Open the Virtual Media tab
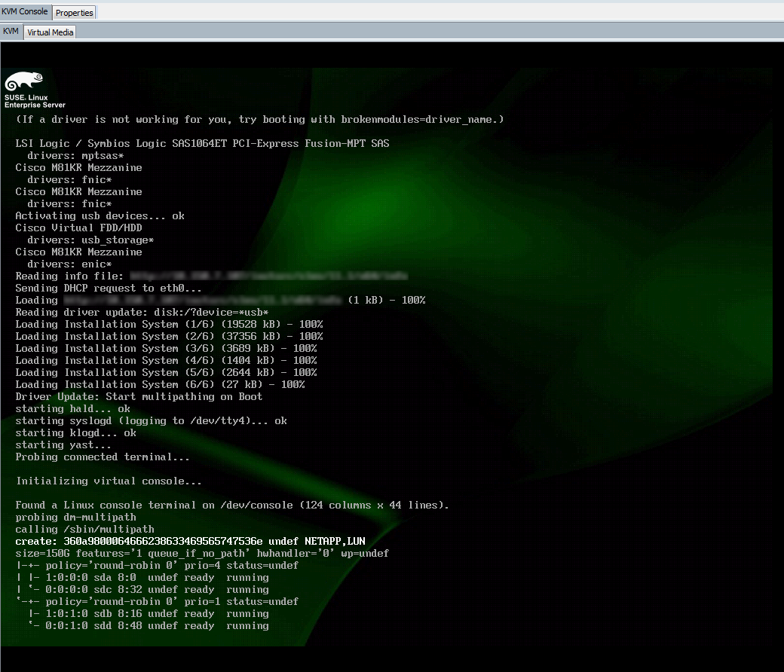The image size is (784, 672). pyautogui.click(x=51, y=32)
